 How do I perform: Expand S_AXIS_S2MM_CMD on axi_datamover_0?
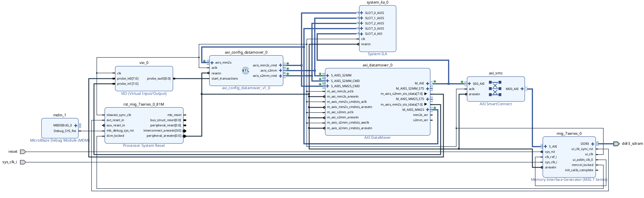point(327,81)
